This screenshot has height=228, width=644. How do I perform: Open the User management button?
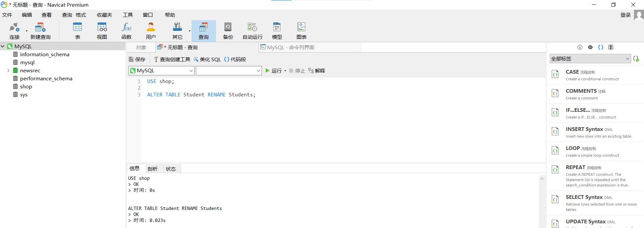[x=151, y=31]
